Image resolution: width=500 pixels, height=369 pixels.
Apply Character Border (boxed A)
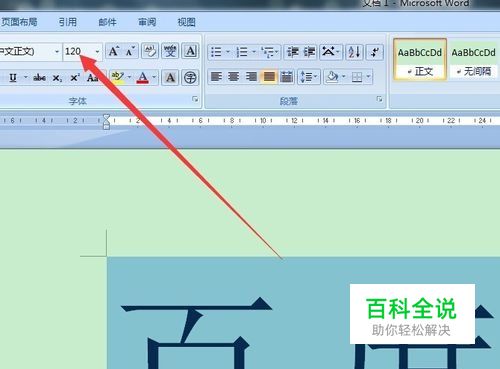pos(190,51)
